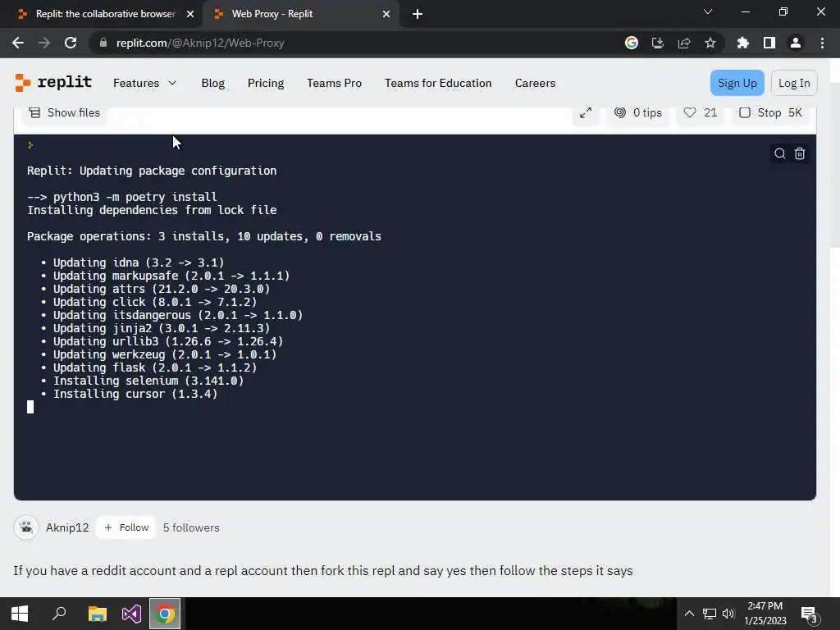Click the Replit logo
Screen dimensions: 840x630
click(53, 83)
